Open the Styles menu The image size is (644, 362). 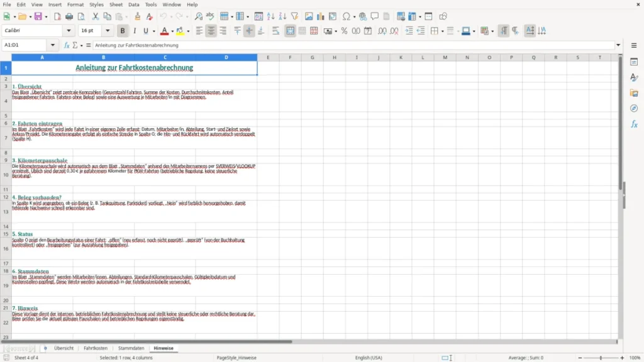(x=96, y=4)
